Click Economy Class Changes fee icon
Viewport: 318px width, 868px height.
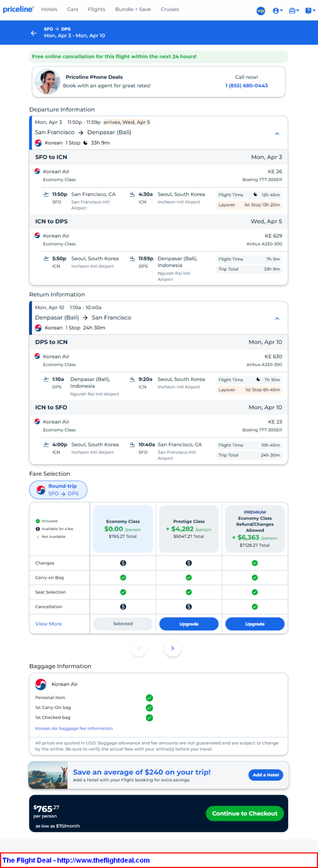[x=123, y=563]
